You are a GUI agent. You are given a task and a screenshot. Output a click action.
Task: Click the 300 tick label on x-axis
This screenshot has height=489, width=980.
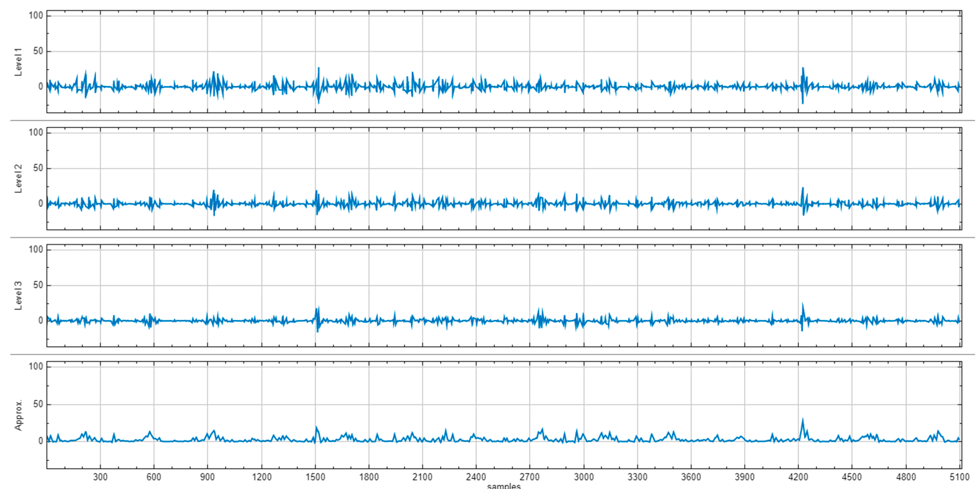(100, 477)
